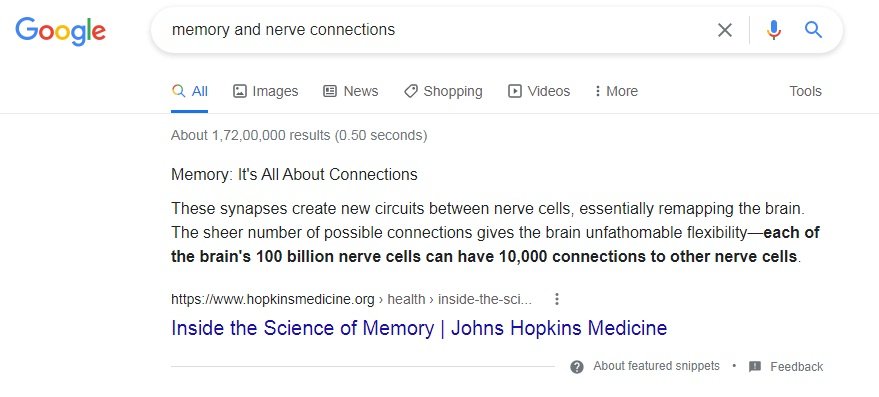Send feedback via Feedback link
The image size is (879, 397).
[x=796, y=367]
